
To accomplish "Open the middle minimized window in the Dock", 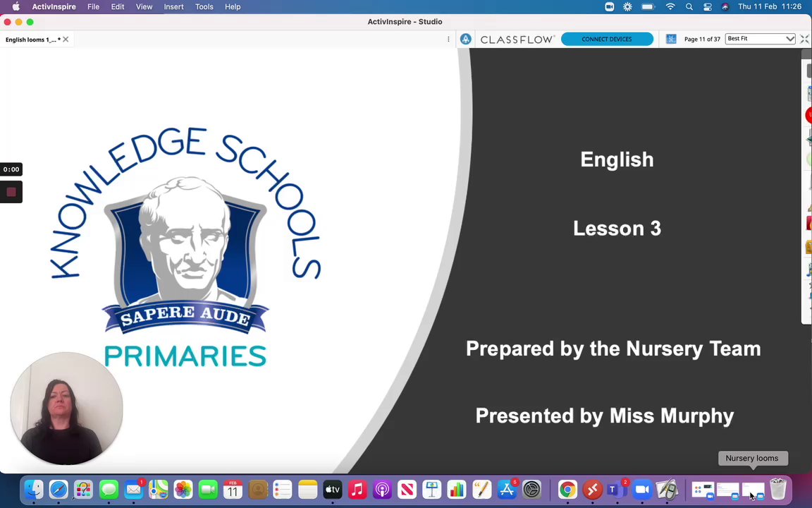I will tap(727, 490).
